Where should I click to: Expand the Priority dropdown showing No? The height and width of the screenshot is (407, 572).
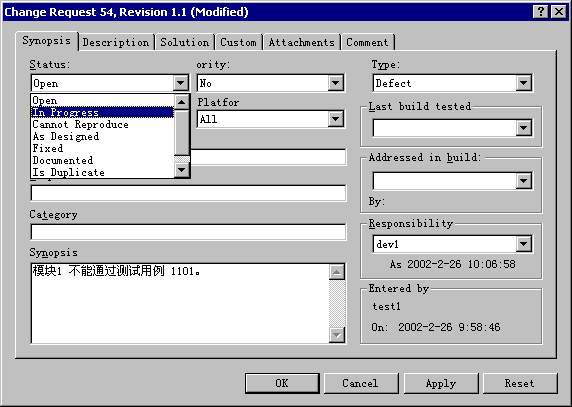(x=336, y=83)
